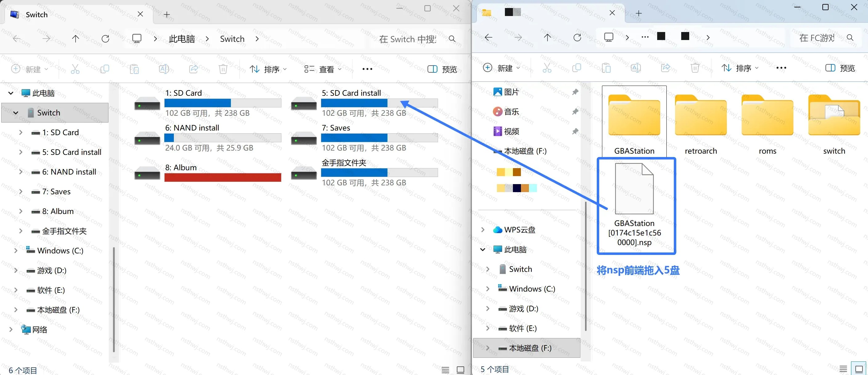The width and height of the screenshot is (868, 375).
Task: Go up one level in Switch window
Action: click(x=76, y=39)
